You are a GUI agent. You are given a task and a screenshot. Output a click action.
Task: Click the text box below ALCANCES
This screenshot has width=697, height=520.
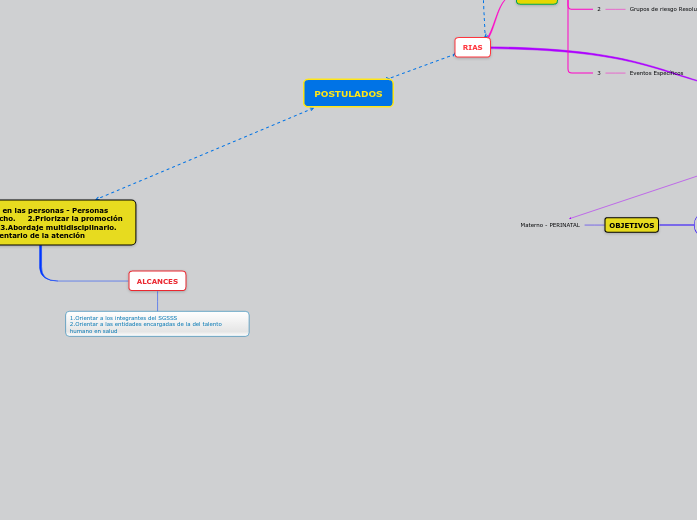(157, 324)
